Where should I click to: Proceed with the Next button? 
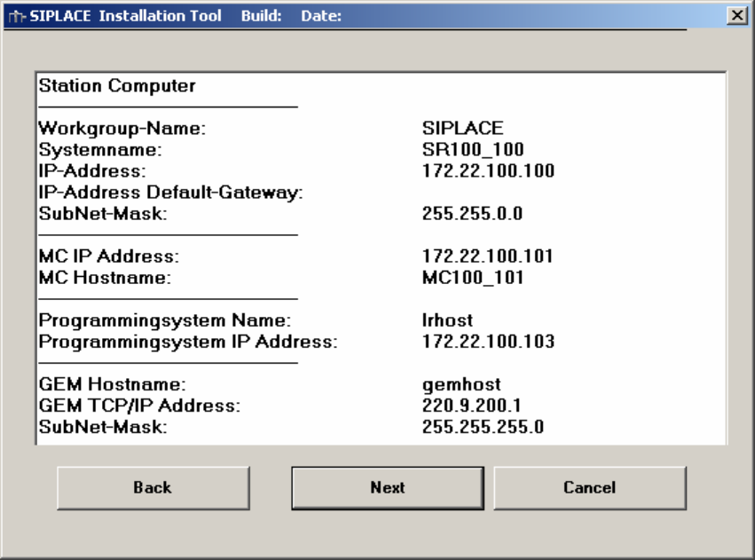pyautogui.click(x=388, y=487)
